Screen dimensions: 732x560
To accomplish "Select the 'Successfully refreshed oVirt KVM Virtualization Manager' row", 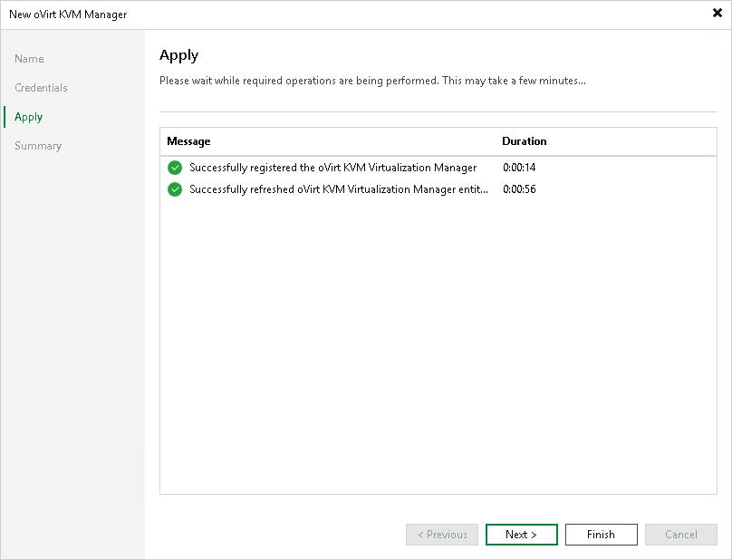I will [438, 189].
